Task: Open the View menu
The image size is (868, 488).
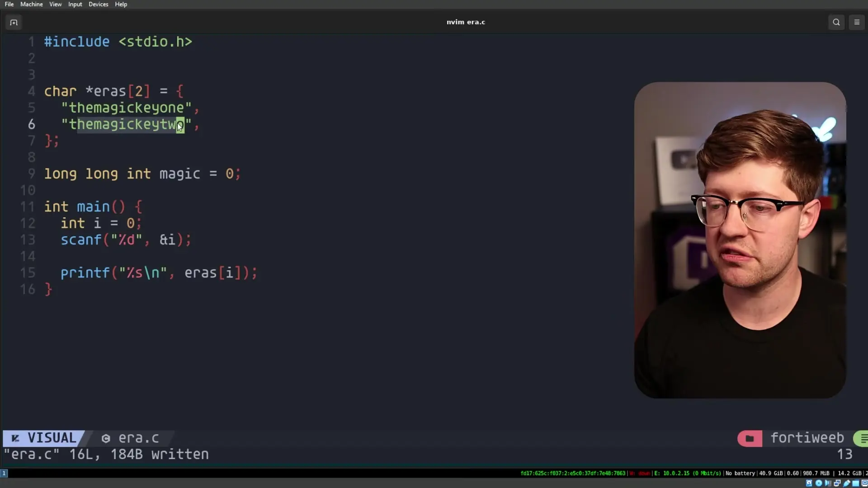Action: (x=55, y=4)
